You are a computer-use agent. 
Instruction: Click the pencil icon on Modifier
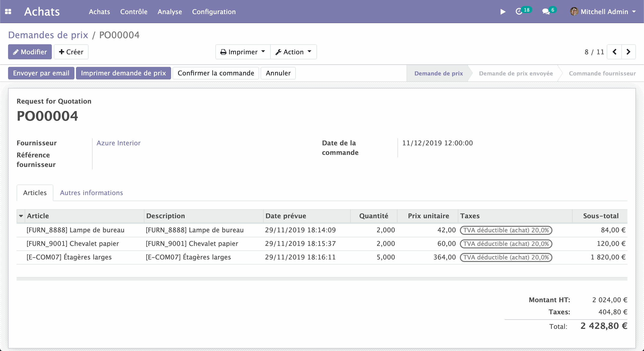pyautogui.click(x=16, y=52)
